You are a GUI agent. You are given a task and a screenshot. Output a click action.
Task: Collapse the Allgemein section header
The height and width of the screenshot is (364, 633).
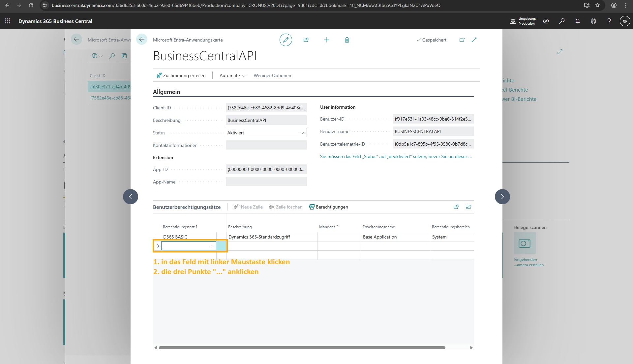[x=166, y=92]
